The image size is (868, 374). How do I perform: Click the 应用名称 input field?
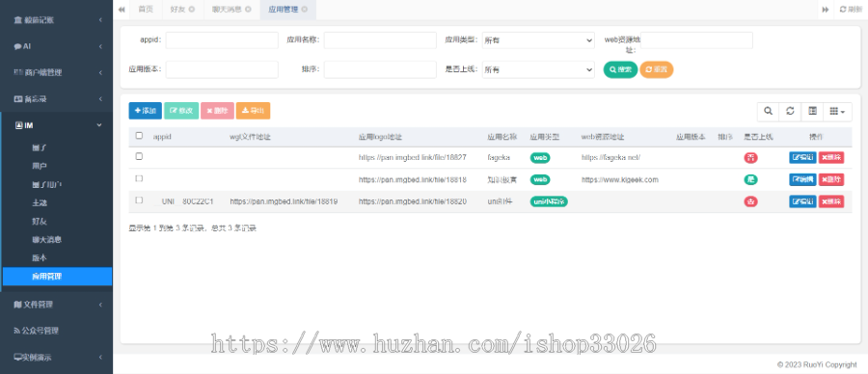pos(380,40)
